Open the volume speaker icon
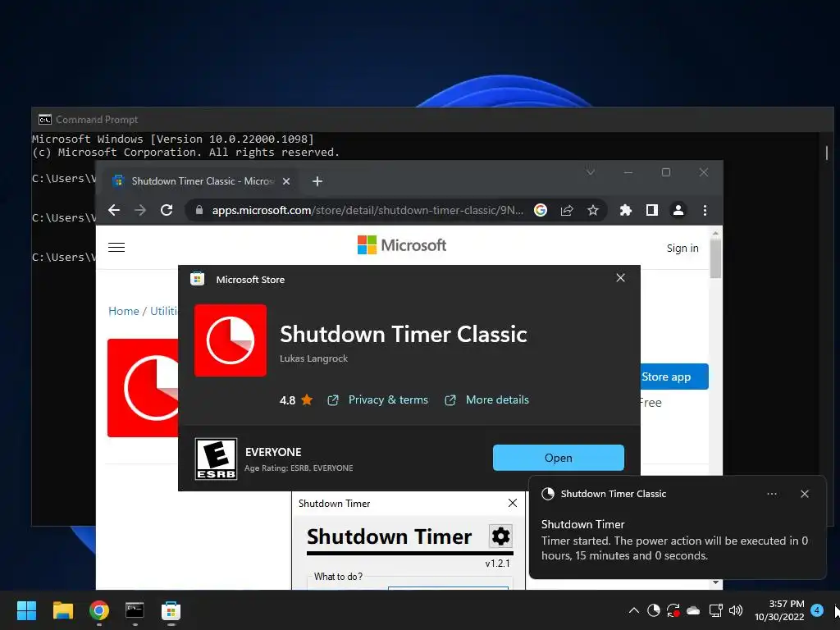The width and height of the screenshot is (840, 630). pos(736,610)
